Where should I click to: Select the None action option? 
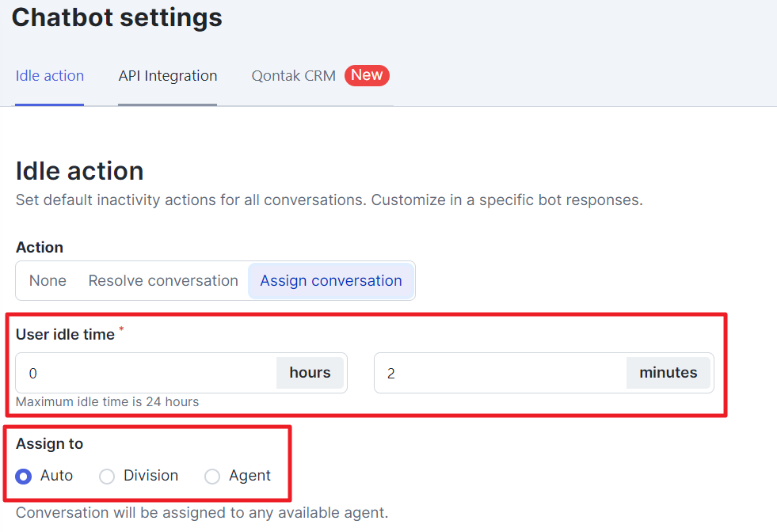48,280
